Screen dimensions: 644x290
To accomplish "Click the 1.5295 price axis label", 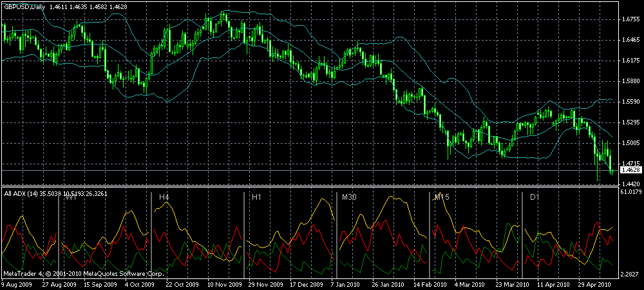I will point(630,122).
